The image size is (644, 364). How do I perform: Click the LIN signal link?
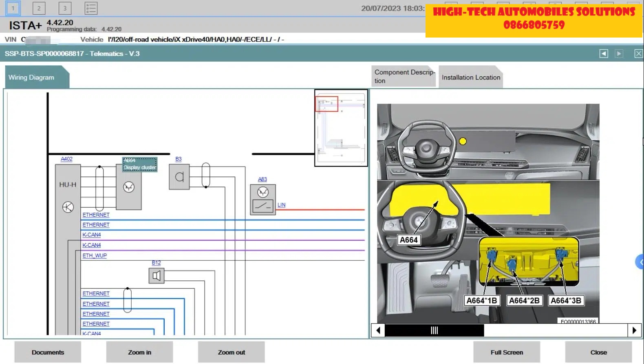pos(281,205)
